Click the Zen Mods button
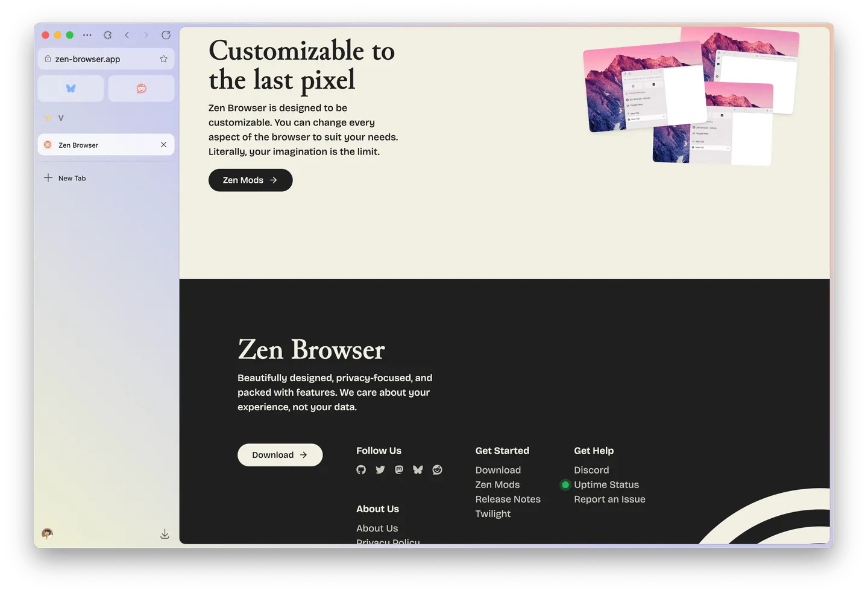 click(250, 180)
